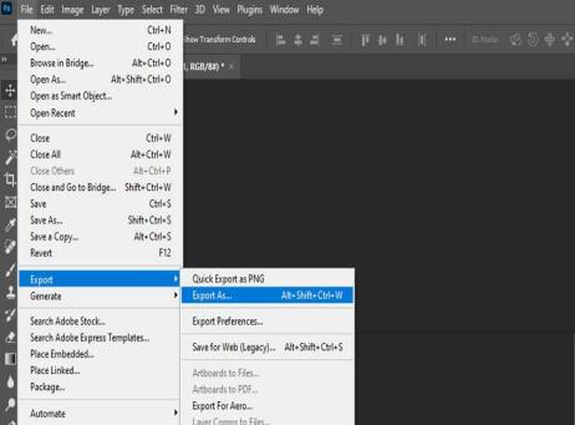The width and height of the screenshot is (575, 425).
Task: Select the Crop tool
Action: point(10,180)
